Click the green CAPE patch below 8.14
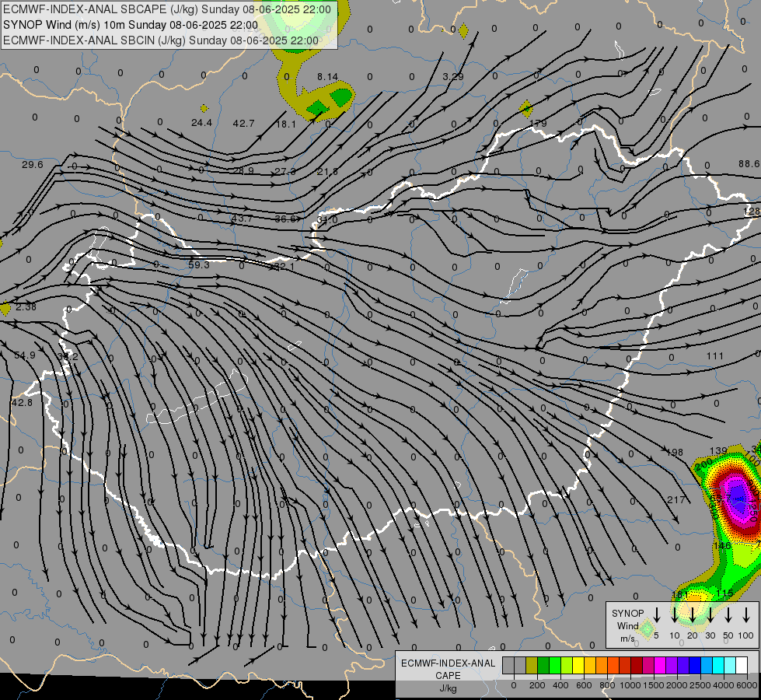 [x=341, y=97]
